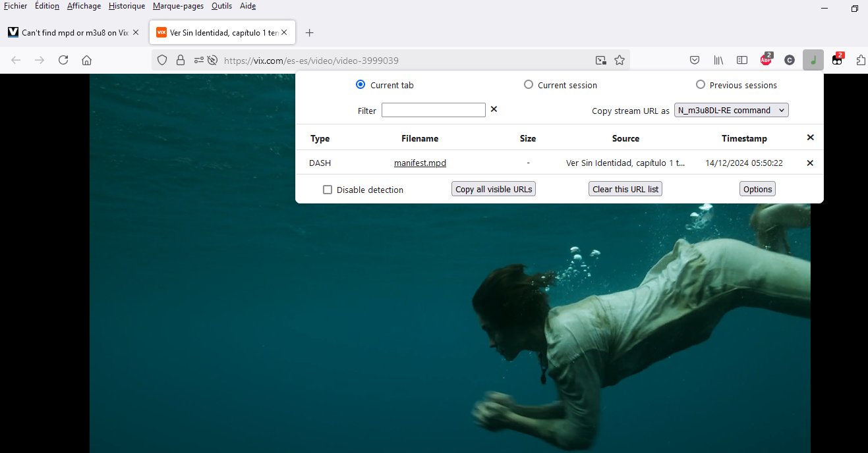Open the extensions puzzle menu
868x453 pixels.
tap(861, 60)
